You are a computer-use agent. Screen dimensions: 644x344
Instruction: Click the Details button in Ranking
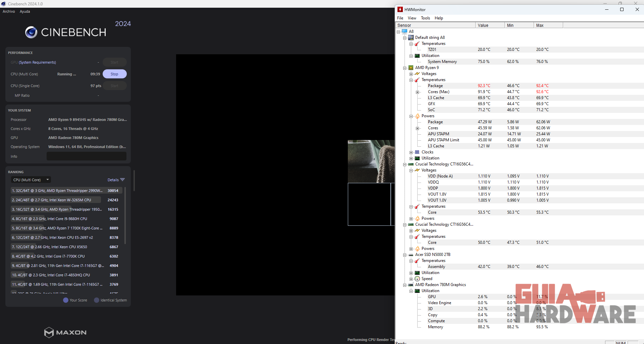pyautogui.click(x=116, y=180)
